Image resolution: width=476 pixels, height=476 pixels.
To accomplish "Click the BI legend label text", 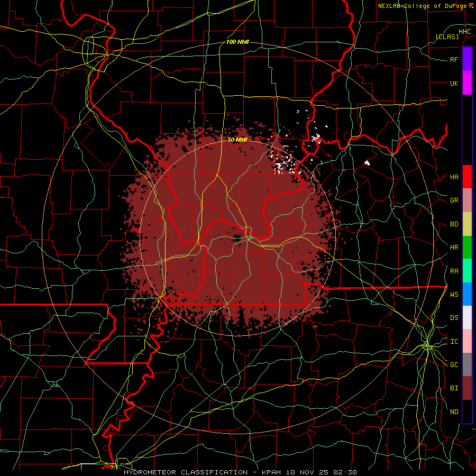I will [454, 388].
